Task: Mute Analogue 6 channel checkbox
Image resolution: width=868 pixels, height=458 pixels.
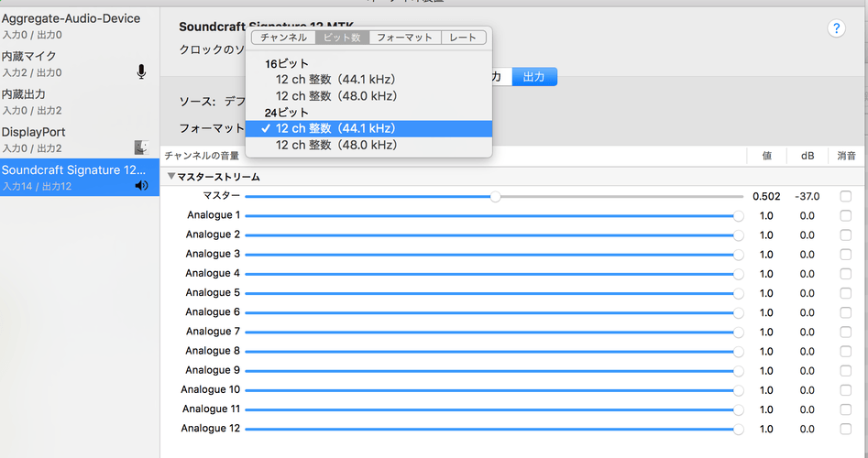Action: point(845,312)
